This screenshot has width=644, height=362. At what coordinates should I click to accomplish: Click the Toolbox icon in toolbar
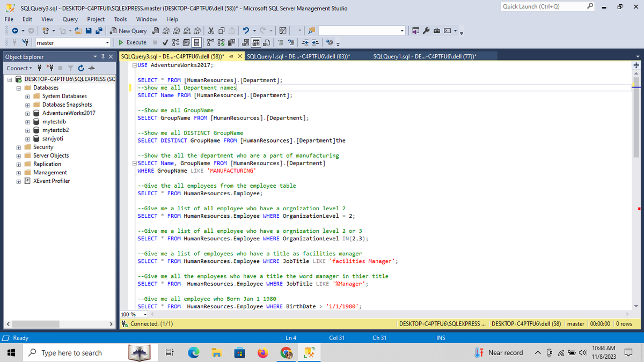tap(437, 31)
